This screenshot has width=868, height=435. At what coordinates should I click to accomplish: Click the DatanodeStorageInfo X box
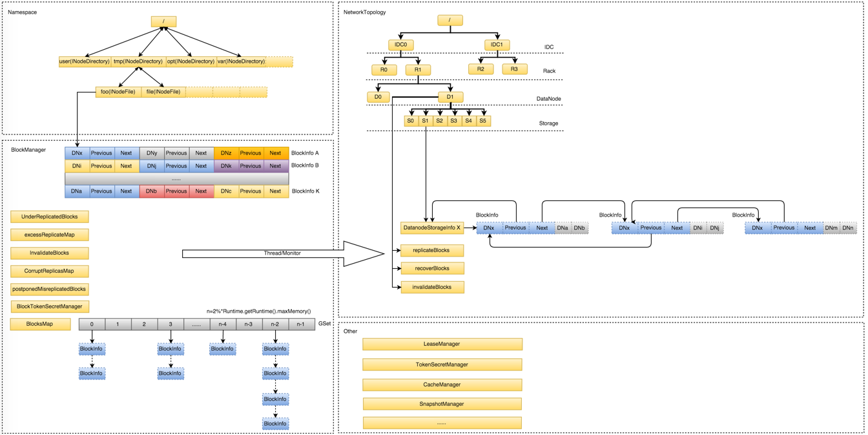[x=432, y=228]
